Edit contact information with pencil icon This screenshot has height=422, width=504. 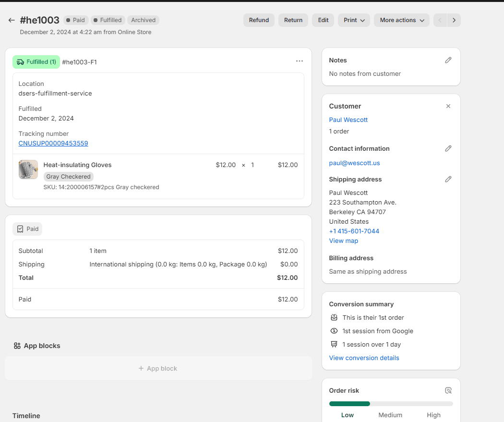tap(448, 148)
